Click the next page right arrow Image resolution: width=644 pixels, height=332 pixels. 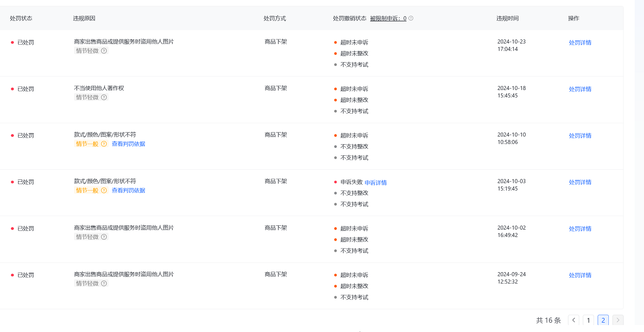tap(618, 320)
